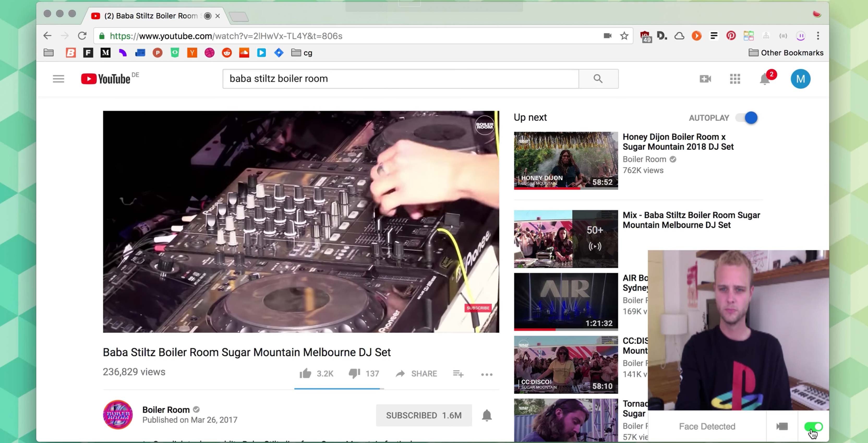Open Honey Dijon Boiler Room video thumbnail
Image resolution: width=868 pixels, height=443 pixels.
[566, 160]
